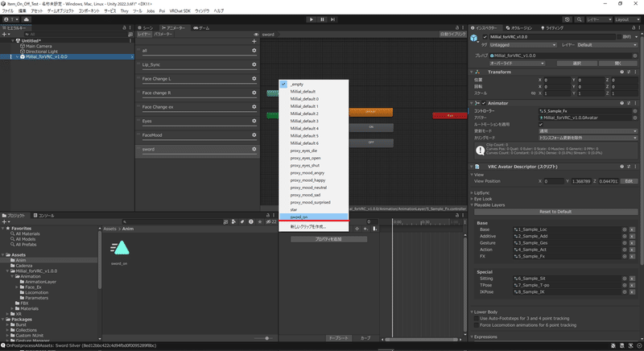Collapse the Transform component foldout
644x351 pixels.
point(472,72)
